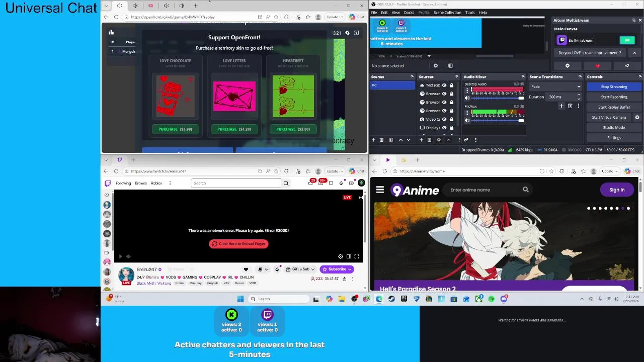644x362 pixels.
Task: Open OBS Scene Collection menu
Action: (x=447, y=13)
